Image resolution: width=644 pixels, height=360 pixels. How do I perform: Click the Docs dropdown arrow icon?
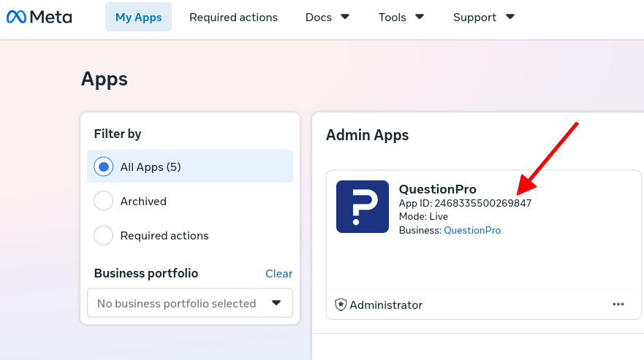click(x=345, y=17)
